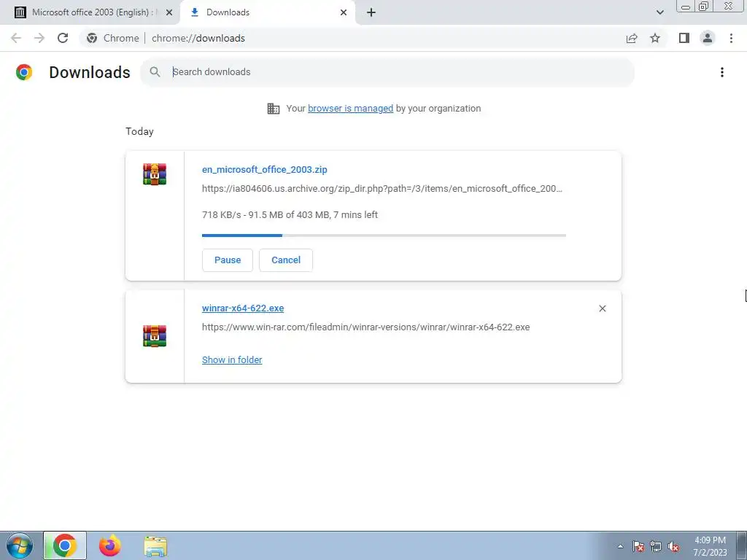This screenshot has width=747, height=560.
Task: Click the Today date heading
Action: pyautogui.click(x=139, y=131)
